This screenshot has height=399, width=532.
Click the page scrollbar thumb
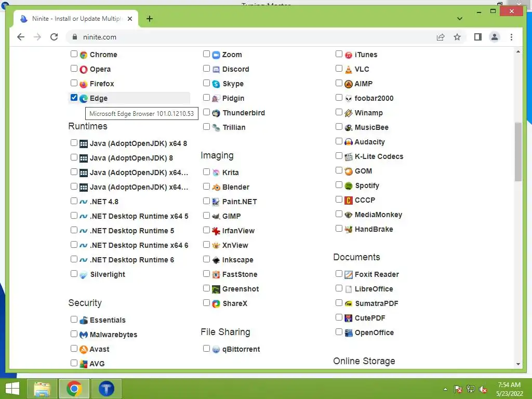(518, 152)
